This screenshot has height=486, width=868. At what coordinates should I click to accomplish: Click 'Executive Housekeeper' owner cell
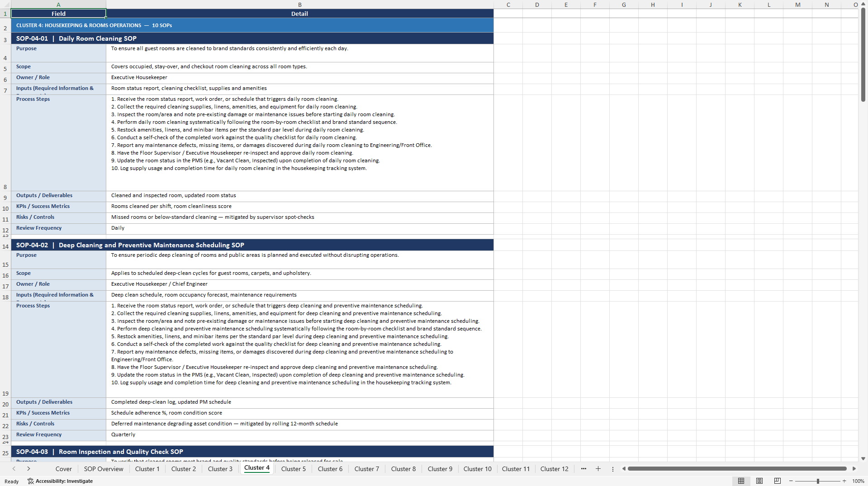[x=299, y=78]
